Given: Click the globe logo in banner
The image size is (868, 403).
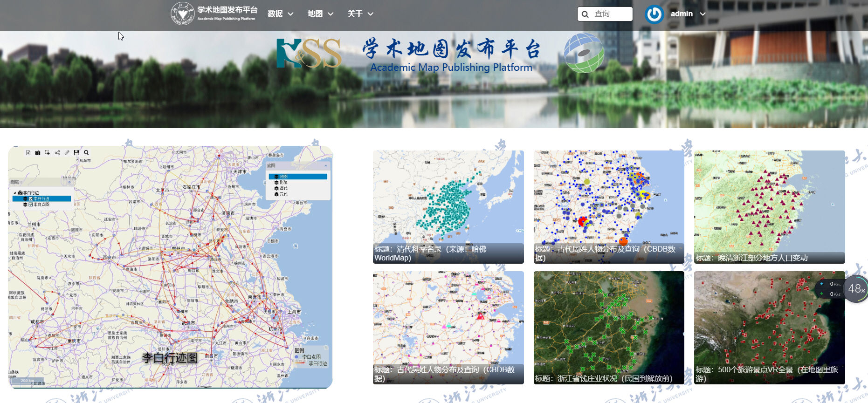Looking at the screenshot, I should (x=584, y=53).
